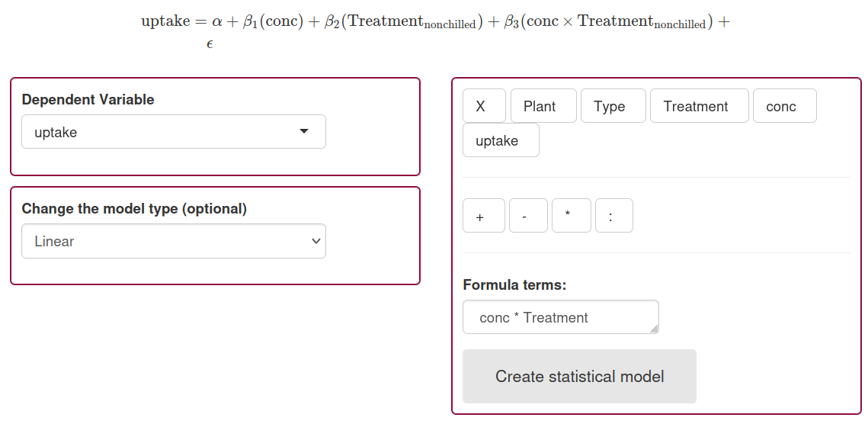Image resolution: width=868 pixels, height=424 pixels.
Task: Open the Linear model type dropdown
Action: click(x=173, y=241)
